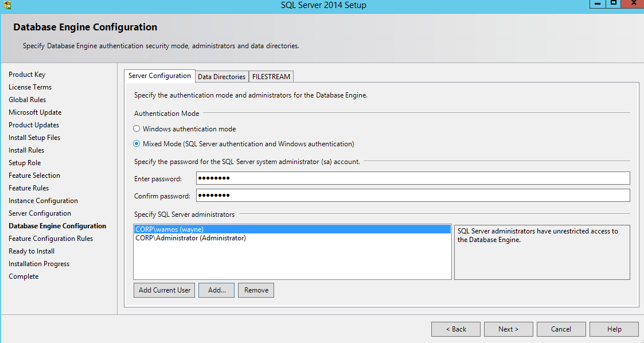This screenshot has height=343, width=644.
Task: Select CORP\Administrator in administrators list
Action: tap(190, 238)
